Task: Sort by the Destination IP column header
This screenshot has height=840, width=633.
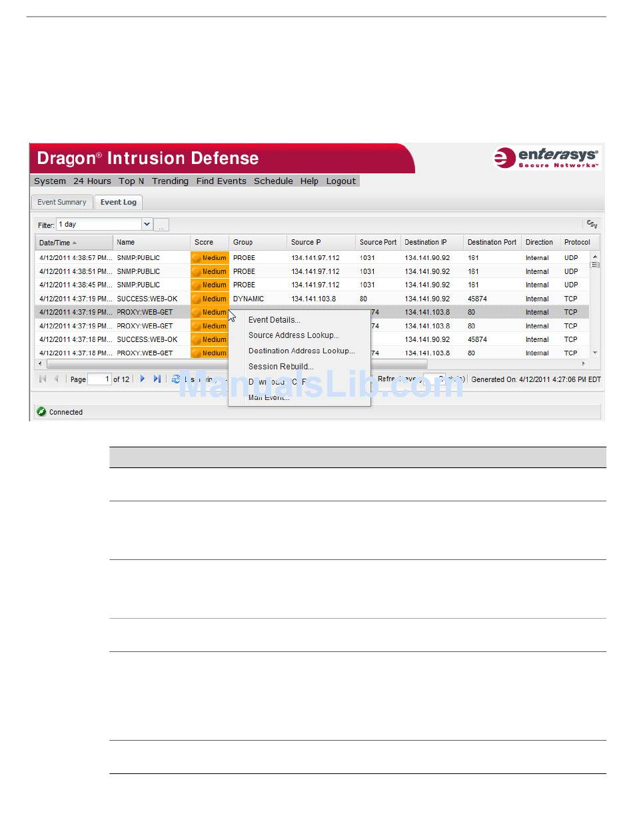Action: pyautogui.click(x=432, y=243)
